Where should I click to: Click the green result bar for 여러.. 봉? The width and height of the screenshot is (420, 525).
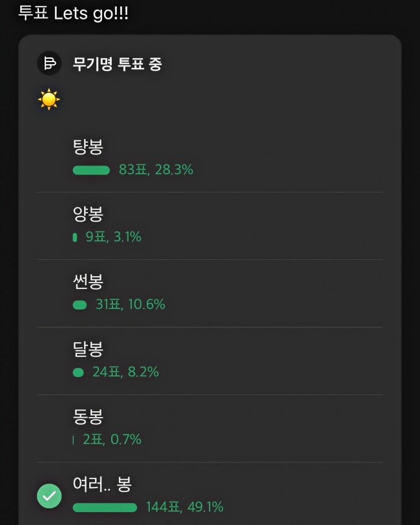pyautogui.click(x=105, y=508)
